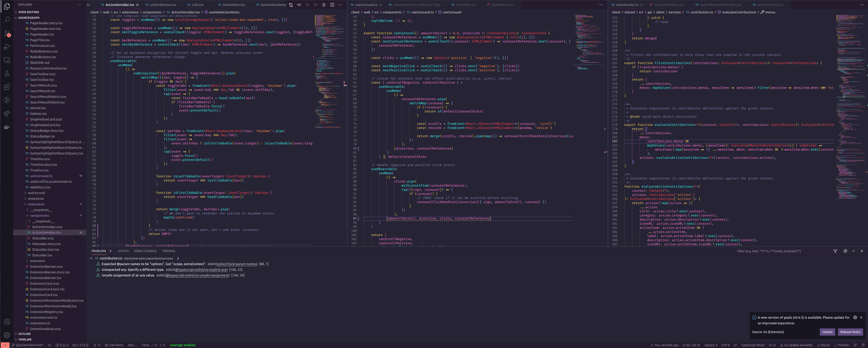Open the Testing flask view
The image size is (868, 348).
[x=7, y=73]
